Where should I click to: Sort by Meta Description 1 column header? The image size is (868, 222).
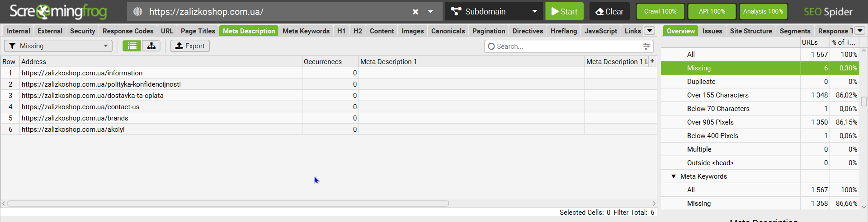point(472,62)
